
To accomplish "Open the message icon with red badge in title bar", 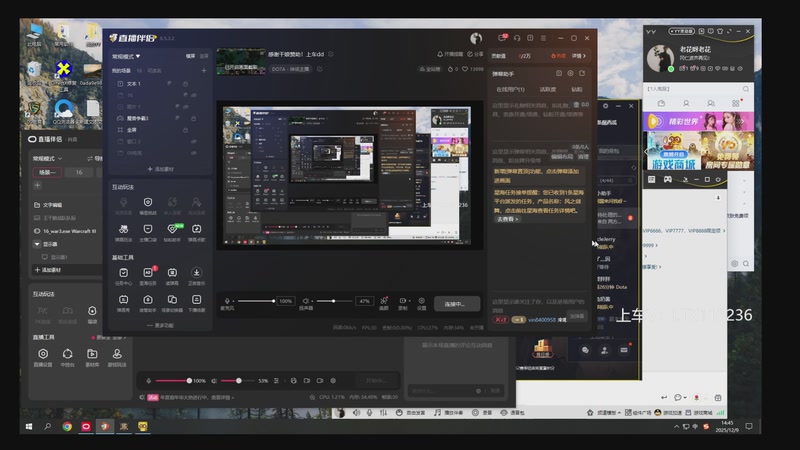I will pyautogui.click(x=502, y=38).
